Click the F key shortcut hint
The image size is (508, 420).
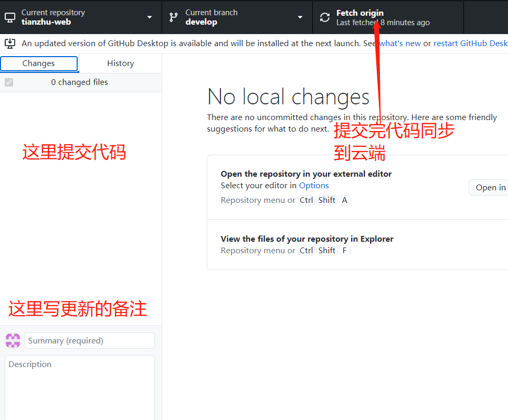(x=344, y=250)
